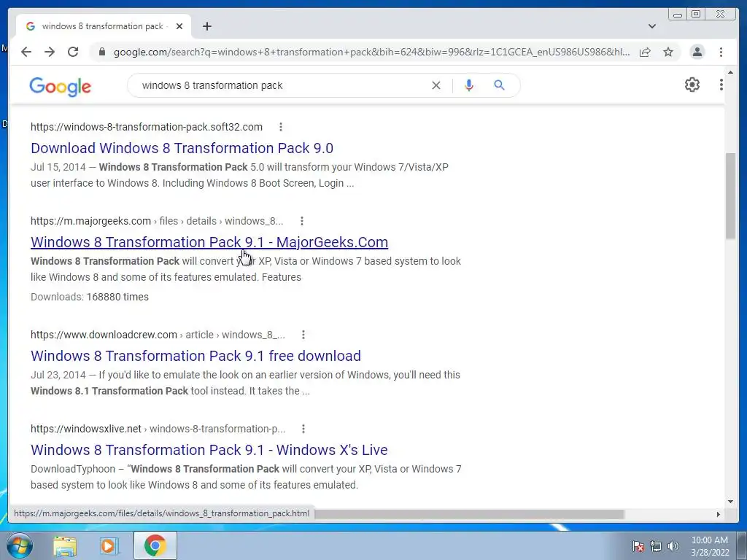Go back to previous page in Chrome
This screenshot has height=560, width=747.
click(x=26, y=52)
